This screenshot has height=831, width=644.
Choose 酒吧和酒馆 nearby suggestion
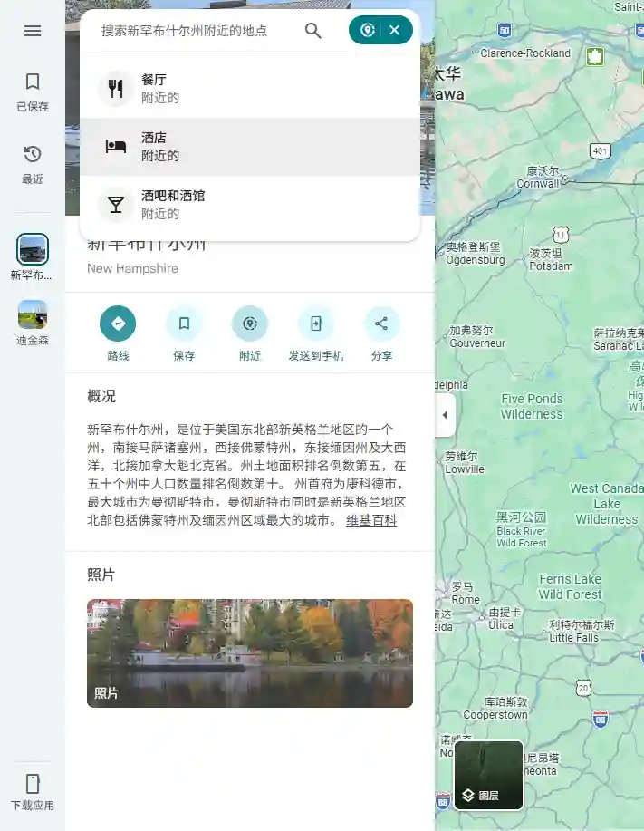pos(249,205)
